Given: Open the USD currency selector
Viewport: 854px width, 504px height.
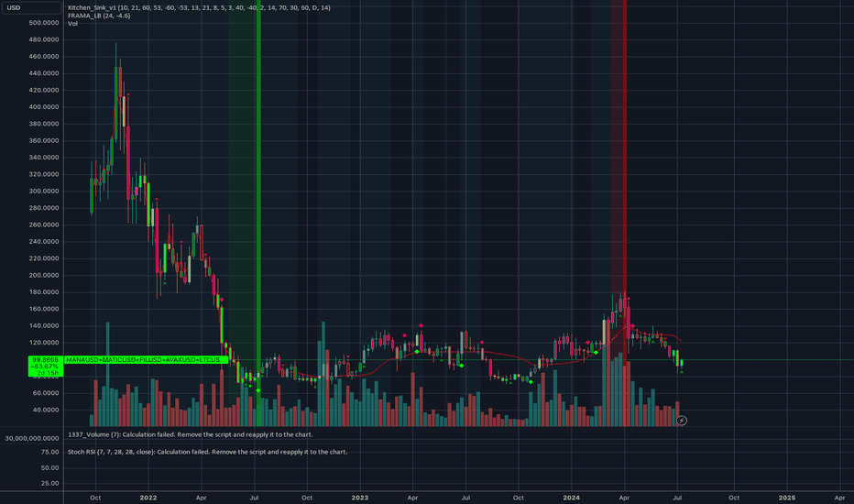Looking at the screenshot, I should coord(31,7).
